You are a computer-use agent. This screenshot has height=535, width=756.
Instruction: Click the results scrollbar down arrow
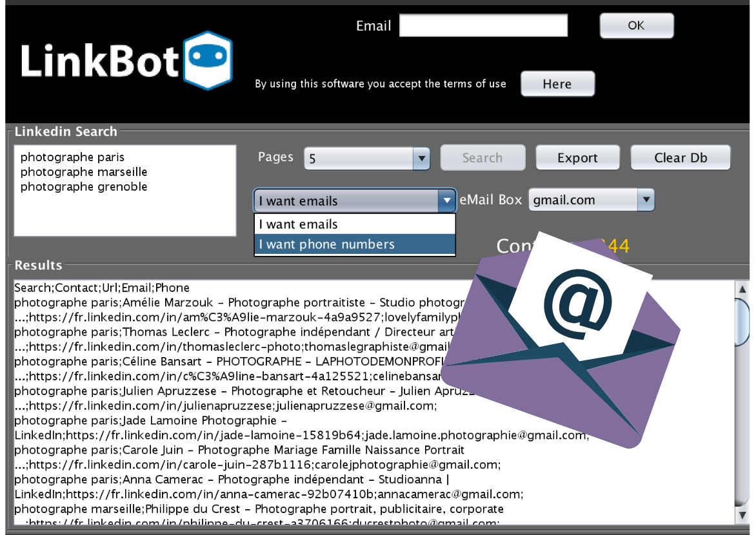[742, 515]
